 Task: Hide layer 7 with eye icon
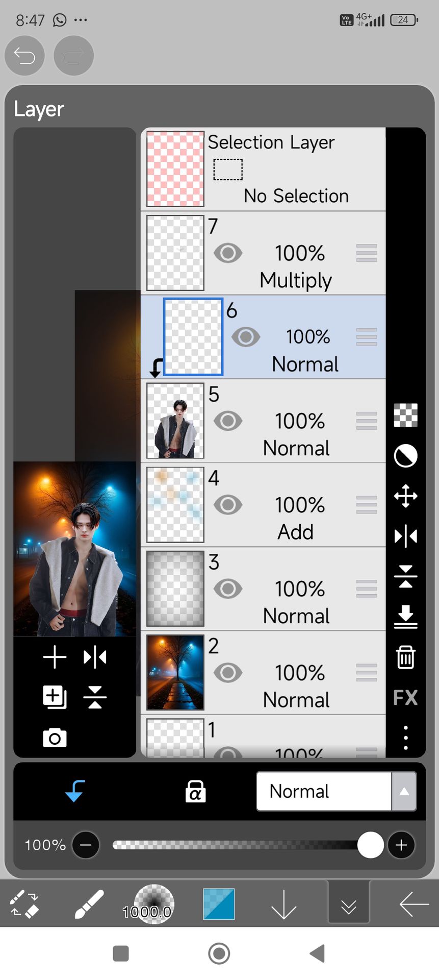point(228,253)
